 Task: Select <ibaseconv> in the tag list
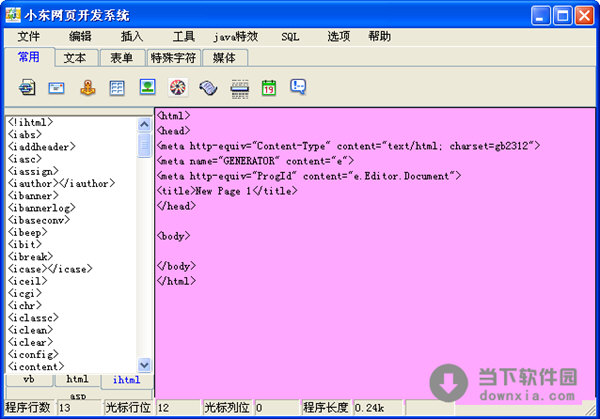coord(39,220)
